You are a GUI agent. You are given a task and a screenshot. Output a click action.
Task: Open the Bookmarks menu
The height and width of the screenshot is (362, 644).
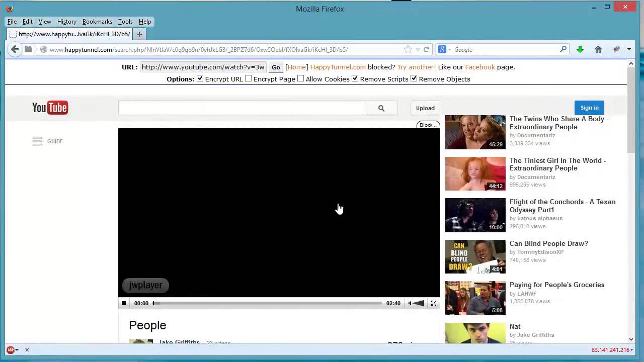97,22
